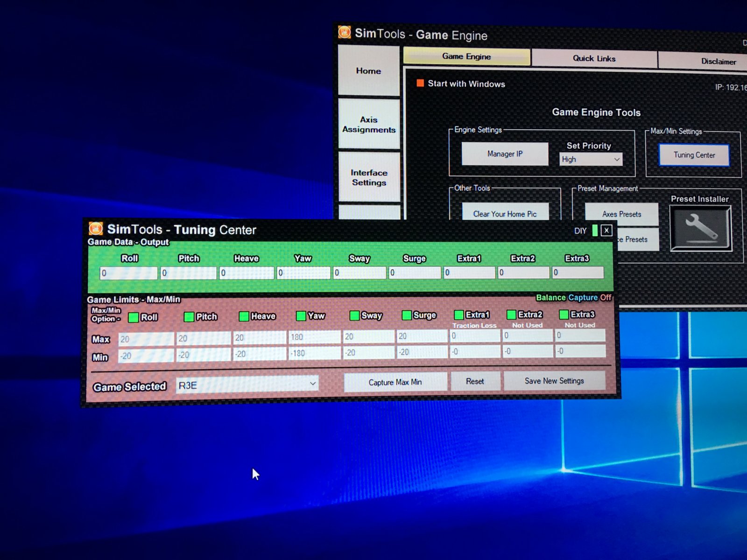
Task: Click the Manager IP button
Action: pyautogui.click(x=505, y=154)
